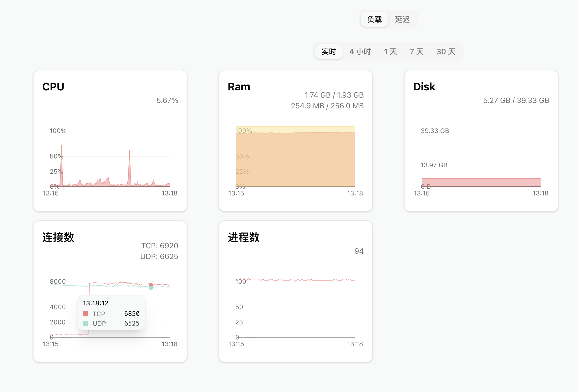Click the red TCP swatch in the tooltip

point(86,314)
